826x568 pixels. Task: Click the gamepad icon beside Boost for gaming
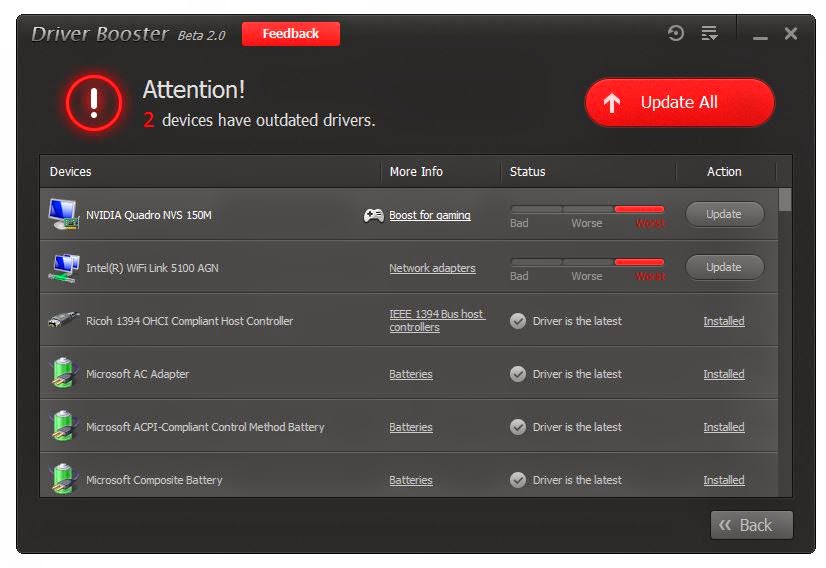coord(373,215)
